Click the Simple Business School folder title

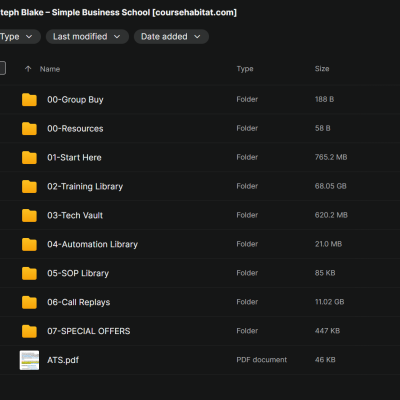point(118,13)
